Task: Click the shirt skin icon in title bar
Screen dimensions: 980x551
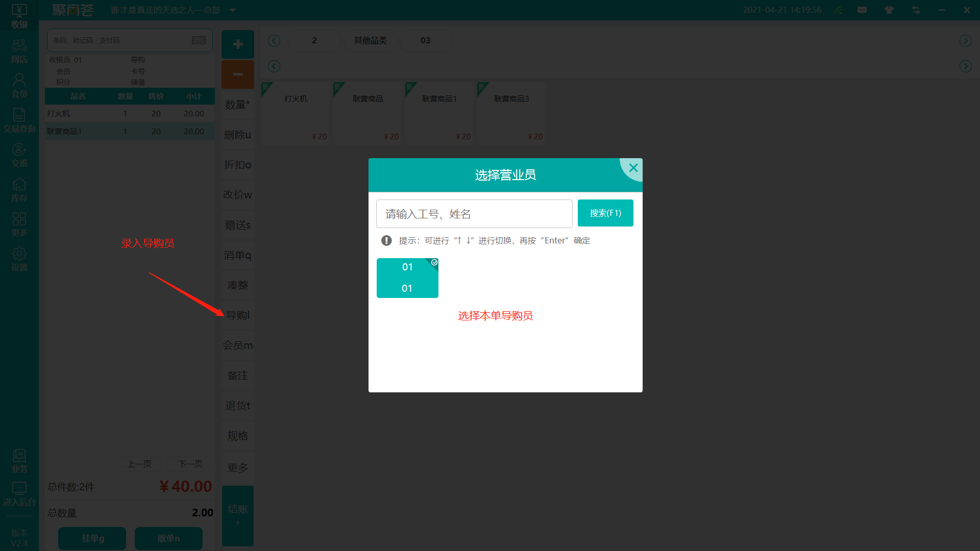Action: [889, 10]
